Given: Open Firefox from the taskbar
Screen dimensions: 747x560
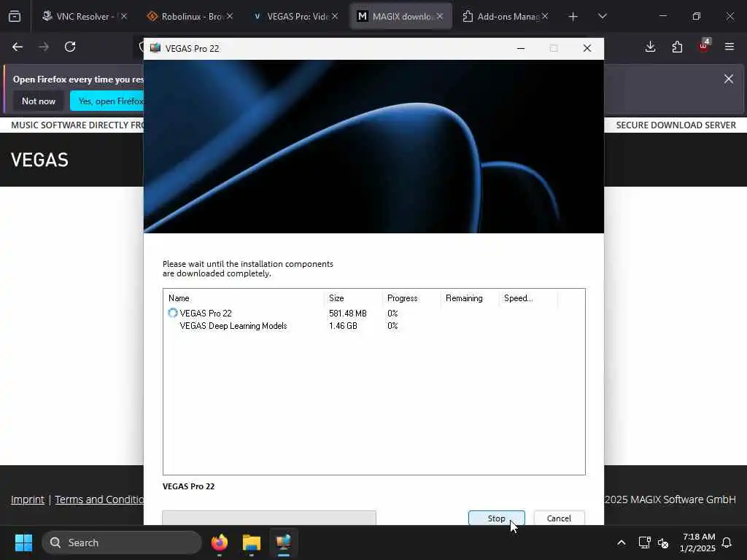Looking at the screenshot, I should tap(220, 542).
